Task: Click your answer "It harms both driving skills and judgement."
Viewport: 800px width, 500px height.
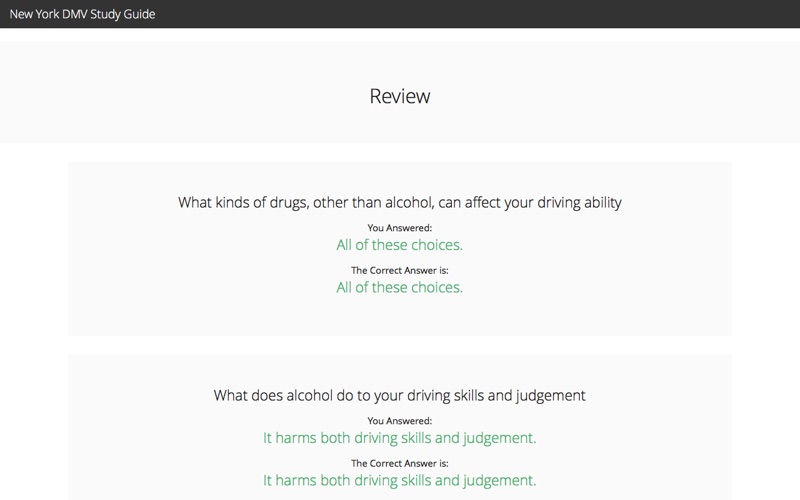Action: click(x=400, y=438)
